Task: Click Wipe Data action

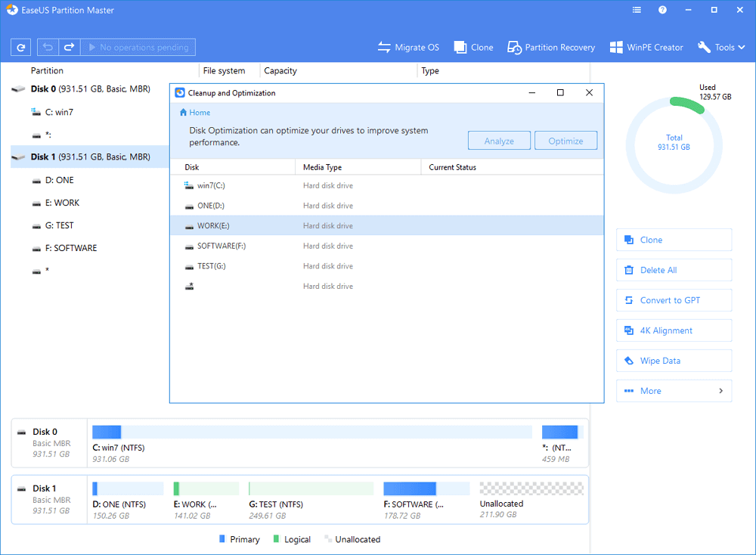Action: 674,361
